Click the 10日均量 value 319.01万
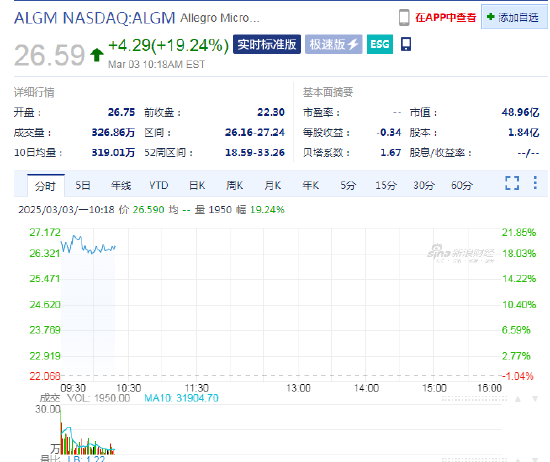This screenshot has width=550, height=462. [113, 153]
